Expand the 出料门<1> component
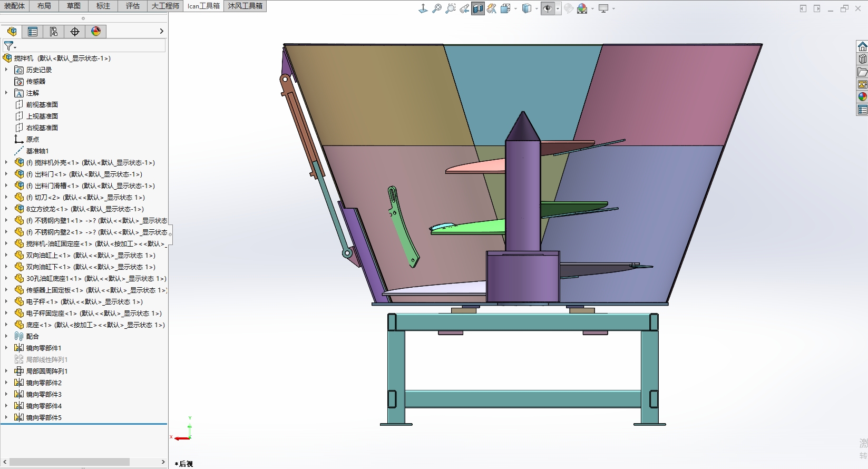 [x=6, y=174]
